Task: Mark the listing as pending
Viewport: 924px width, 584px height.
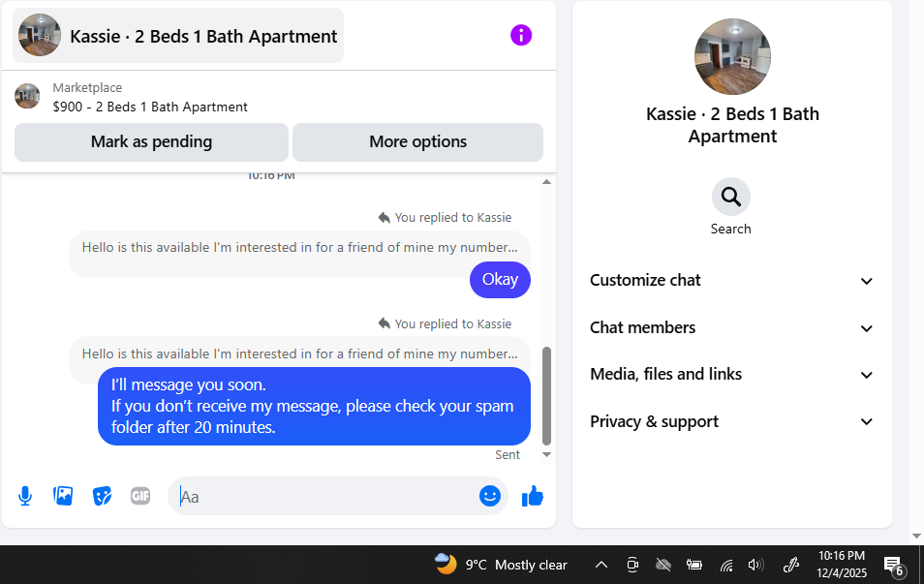Action: (x=151, y=142)
